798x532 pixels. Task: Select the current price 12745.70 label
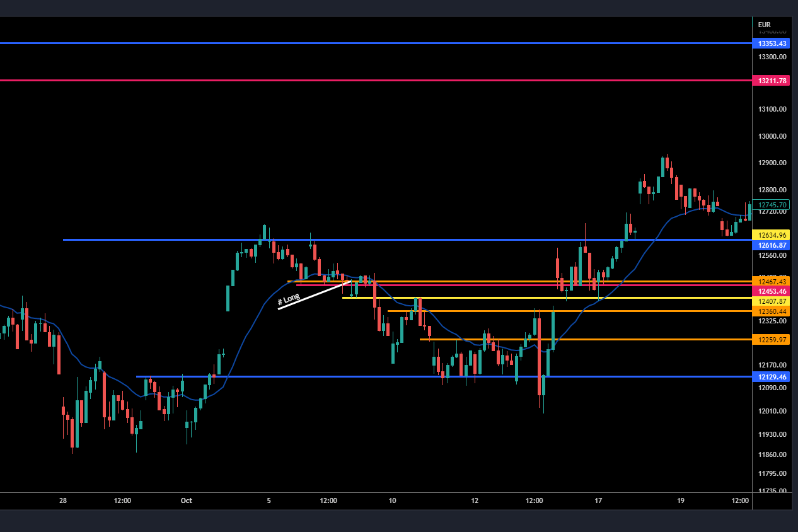click(772, 205)
